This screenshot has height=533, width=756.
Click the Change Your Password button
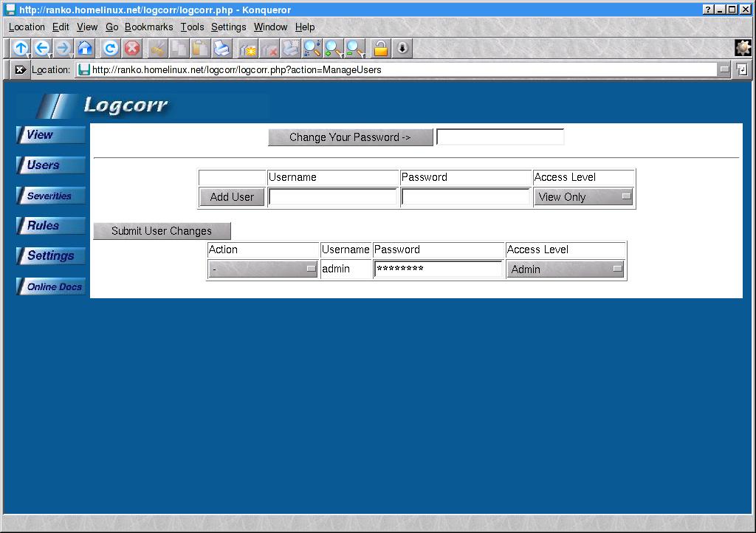click(x=350, y=137)
